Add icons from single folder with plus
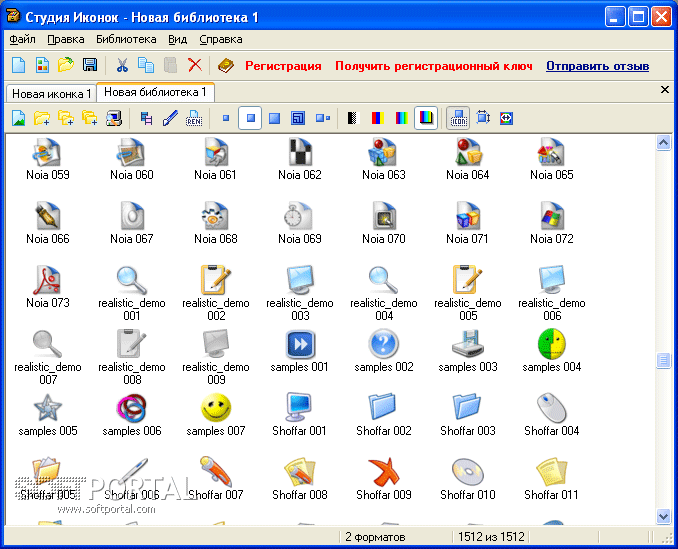The height and width of the screenshot is (549, 678). 42,118
